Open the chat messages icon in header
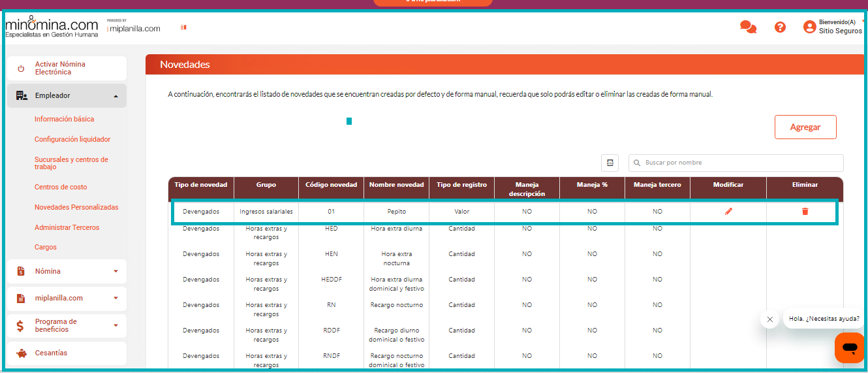The width and height of the screenshot is (868, 373). [x=748, y=27]
